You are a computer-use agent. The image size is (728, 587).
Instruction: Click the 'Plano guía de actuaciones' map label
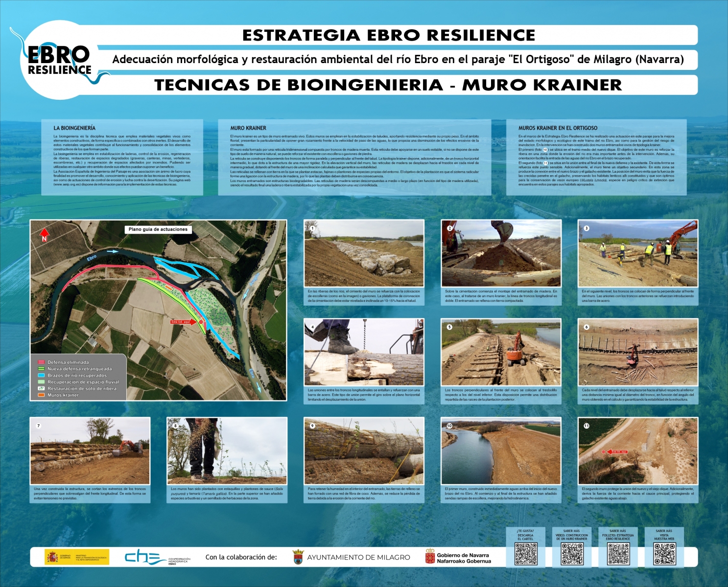[158, 229]
